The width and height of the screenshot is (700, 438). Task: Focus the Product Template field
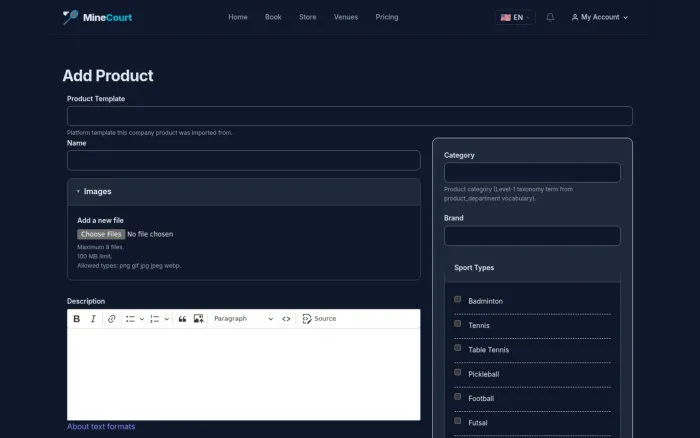350,116
